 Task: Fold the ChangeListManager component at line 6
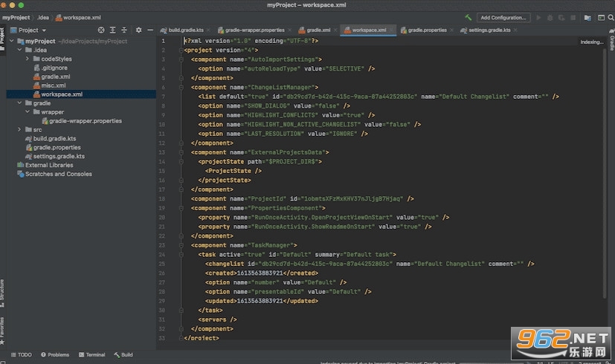coord(181,88)
